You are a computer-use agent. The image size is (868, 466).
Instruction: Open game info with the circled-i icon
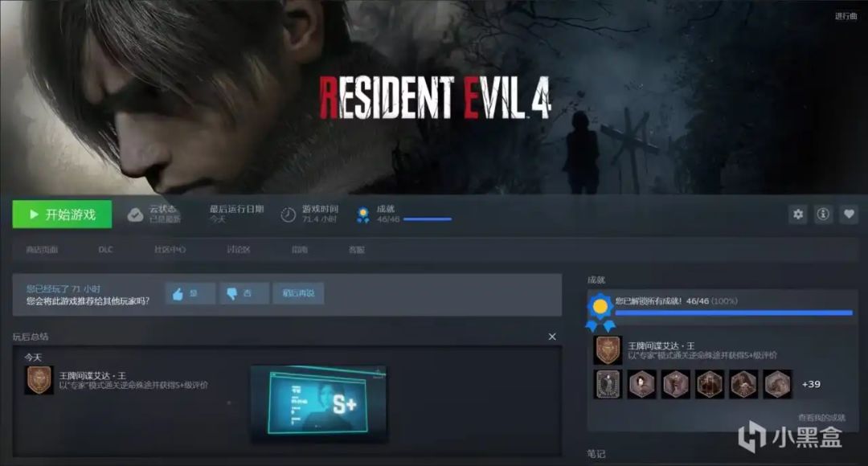(823, 215)
